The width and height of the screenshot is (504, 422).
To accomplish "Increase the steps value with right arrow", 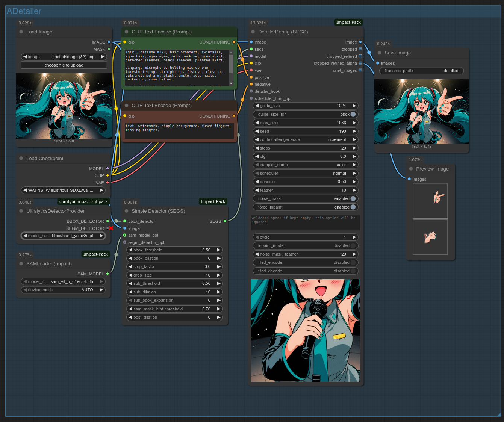I will click(354, 148).
